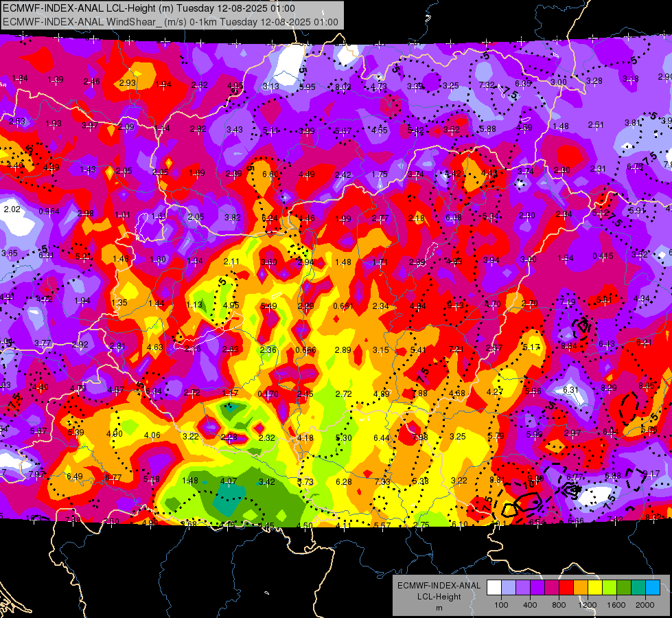The width and height of the screenshot is (672, 618).
Task: Select the orange legend color swatch
Action: click(581, 588)
